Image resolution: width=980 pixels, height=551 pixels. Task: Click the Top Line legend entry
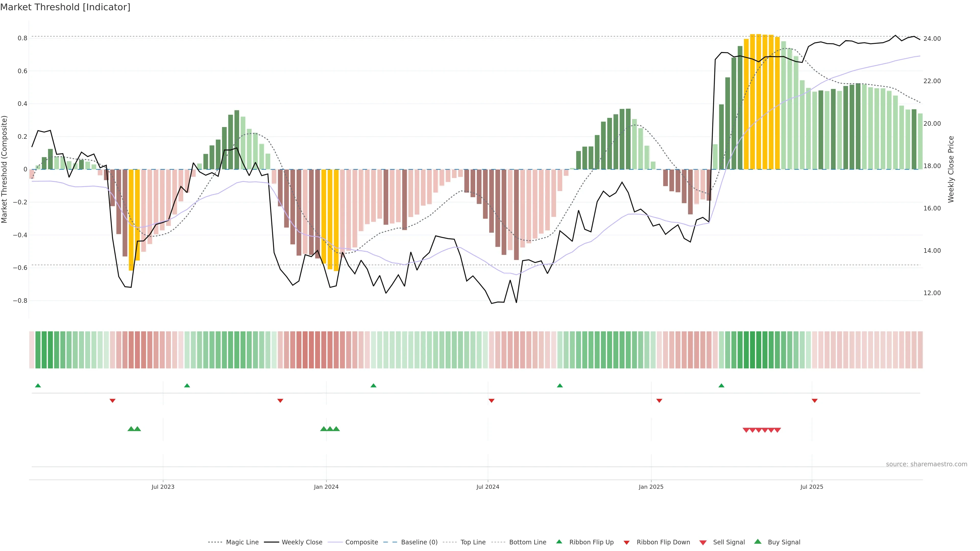(x=473, y=542)
